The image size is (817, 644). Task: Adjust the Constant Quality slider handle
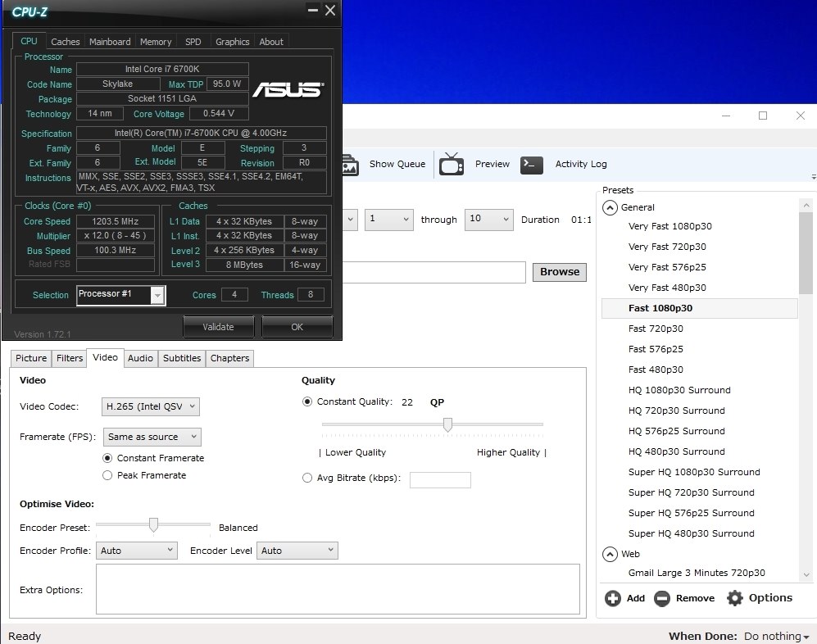tap(447, 424)
